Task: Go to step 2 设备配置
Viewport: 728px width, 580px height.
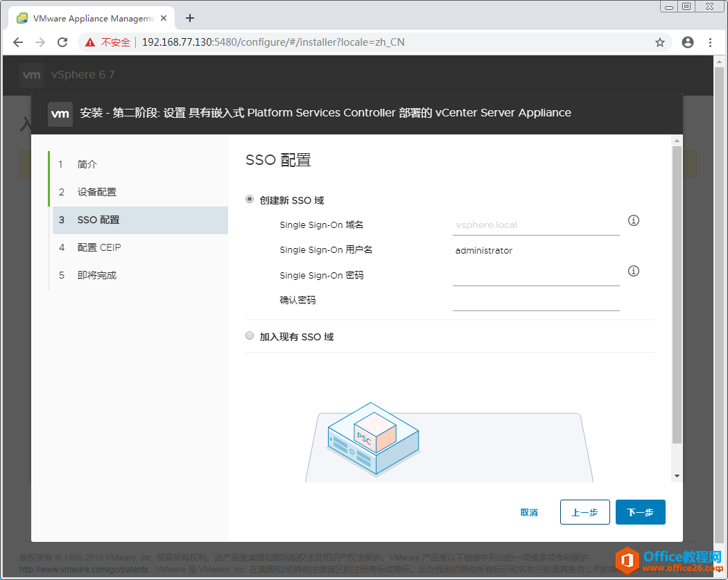Action: 139,192
